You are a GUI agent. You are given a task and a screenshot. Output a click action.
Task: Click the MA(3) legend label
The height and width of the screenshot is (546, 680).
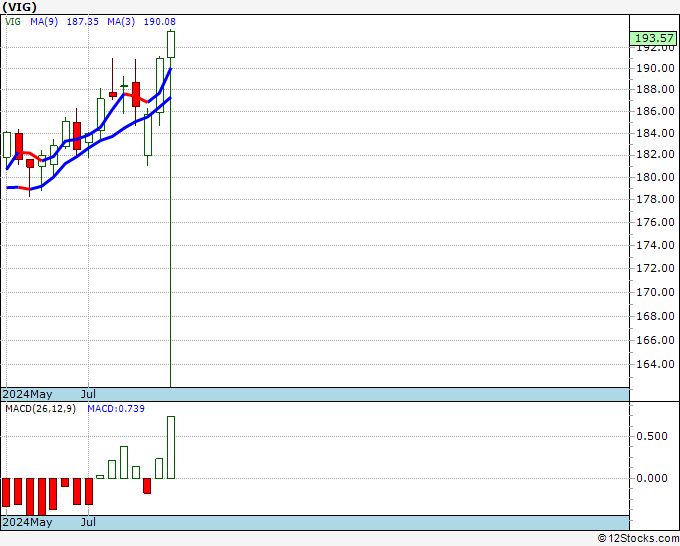(x=121, y=21)
